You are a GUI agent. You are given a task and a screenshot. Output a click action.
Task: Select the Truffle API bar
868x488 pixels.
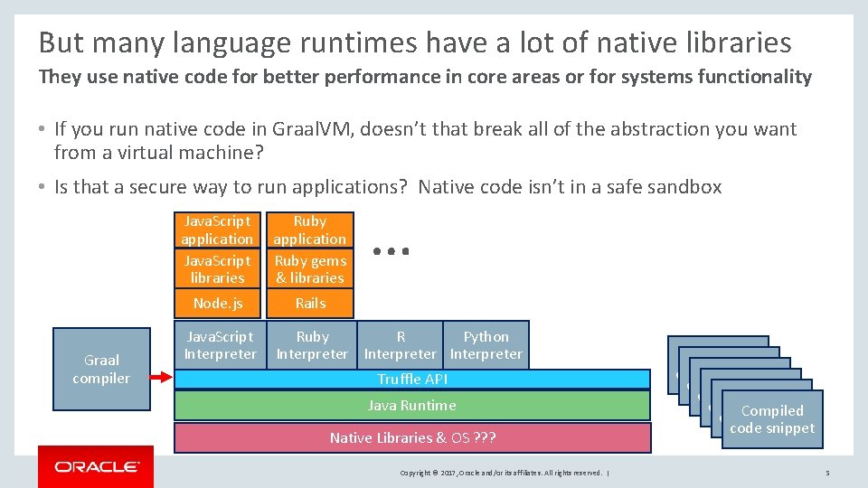[x=412, y=379]
